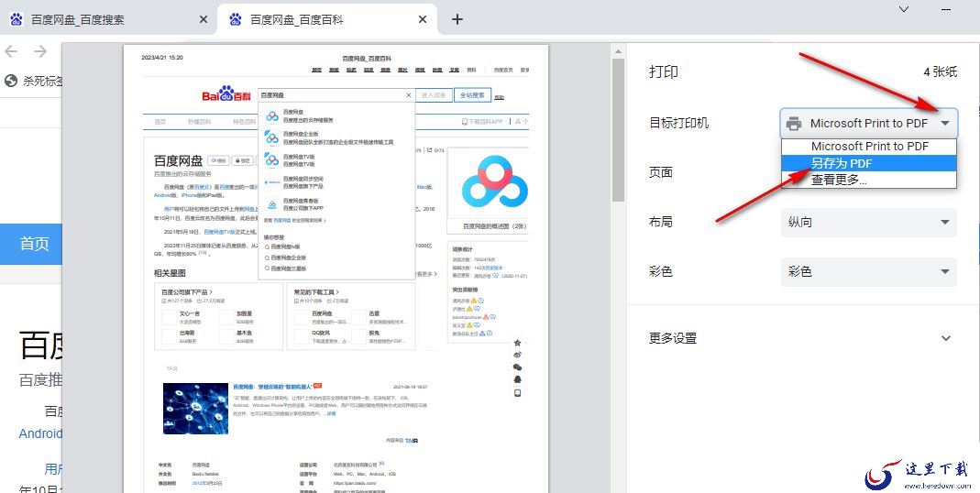Select Microsoft Print to PDF option

(869, 147)
